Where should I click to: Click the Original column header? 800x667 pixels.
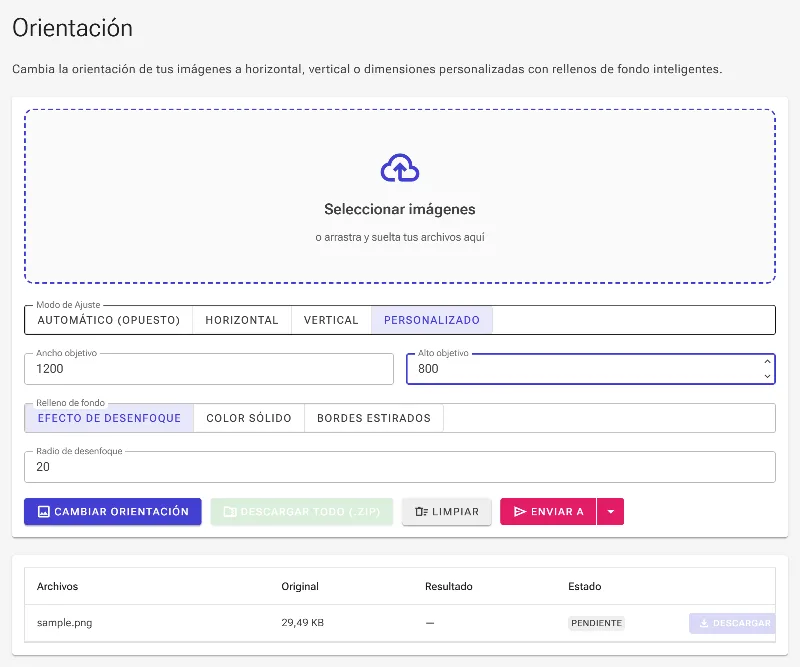[300, 586]
